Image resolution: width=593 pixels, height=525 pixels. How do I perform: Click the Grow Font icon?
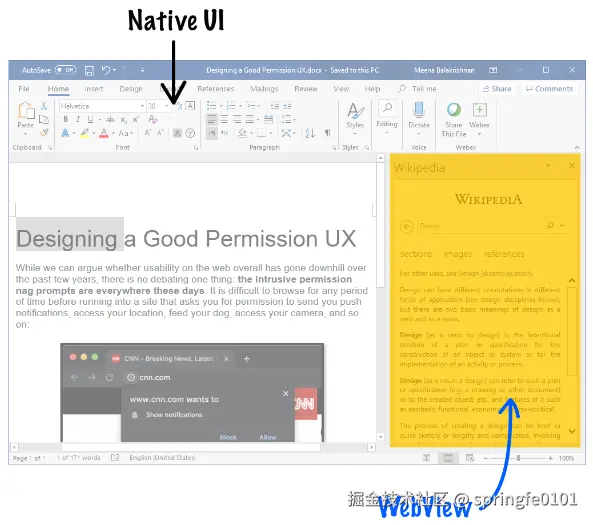point(147,133)
